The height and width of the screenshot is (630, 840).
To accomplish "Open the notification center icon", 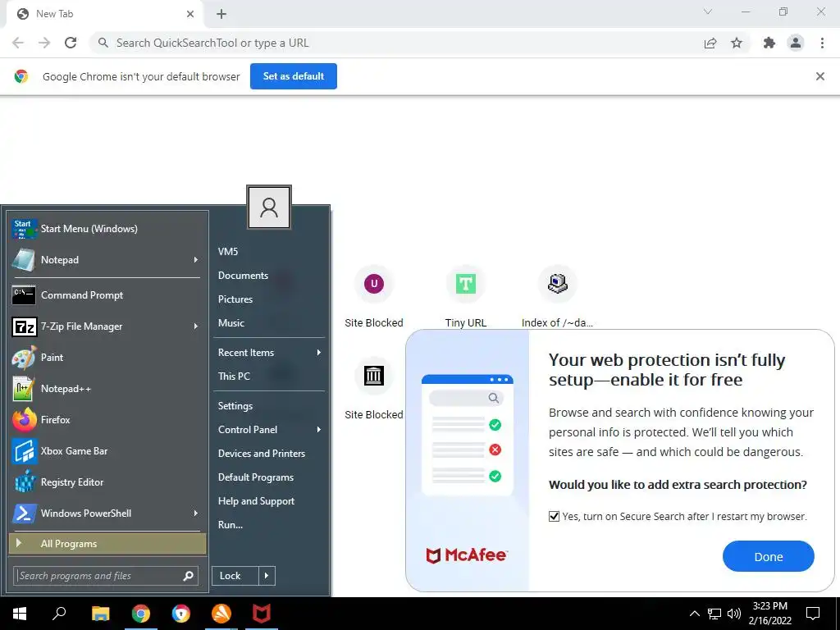I will 813,614.
